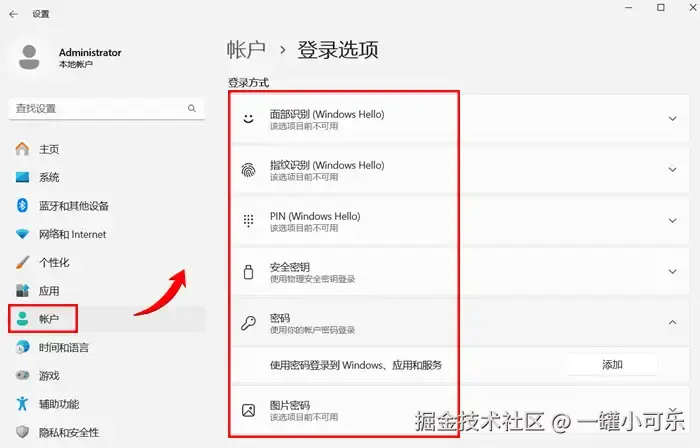Click 帐户 in the breadcrumb
Screen dimensions: 700x448
point(246,49)
